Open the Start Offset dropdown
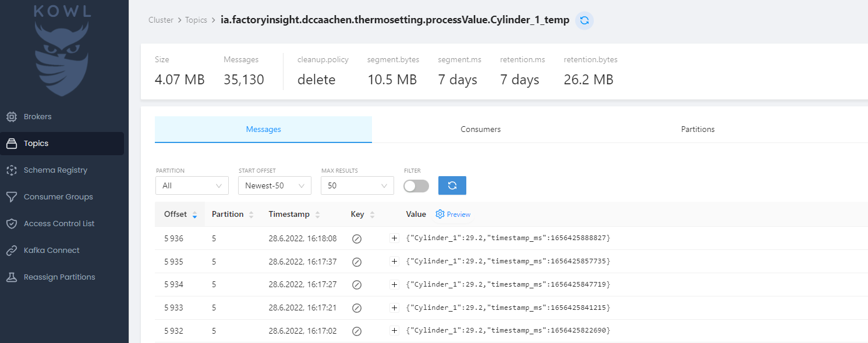The height and width of the screenshot is (343, 868). pyautogui.click(x=274, y=186)
